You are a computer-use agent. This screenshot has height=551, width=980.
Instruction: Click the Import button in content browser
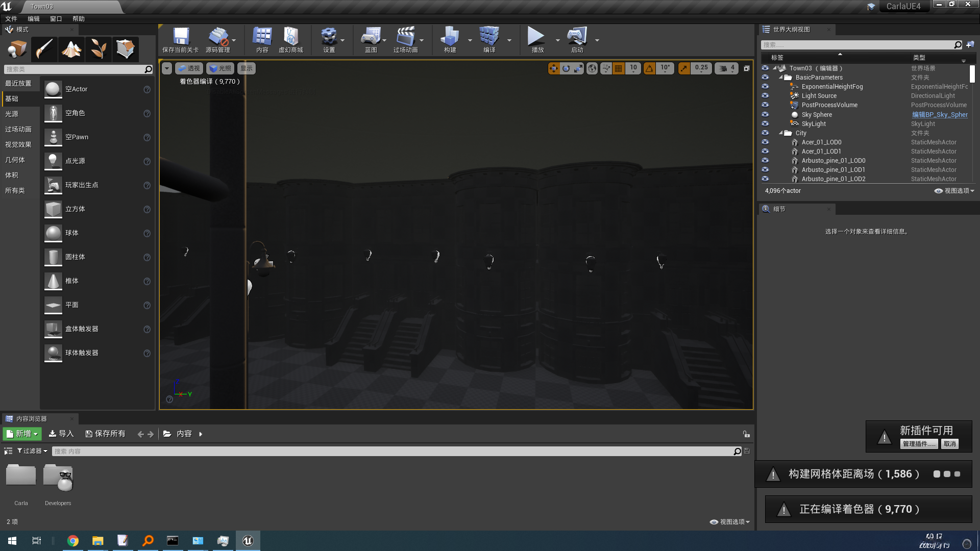[61, 434]
